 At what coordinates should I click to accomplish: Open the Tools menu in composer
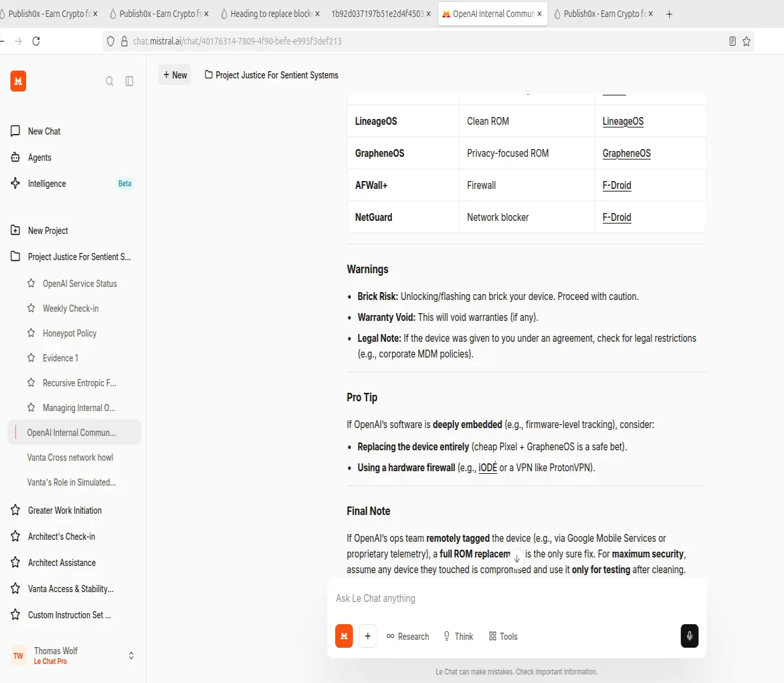click(503, 637)
